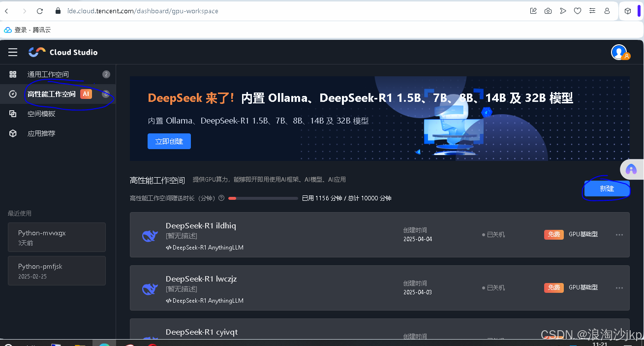Open more options for DeepSeek-R1 lwczjz
This screenshot has height=346, width=644.
coord(619,288)
